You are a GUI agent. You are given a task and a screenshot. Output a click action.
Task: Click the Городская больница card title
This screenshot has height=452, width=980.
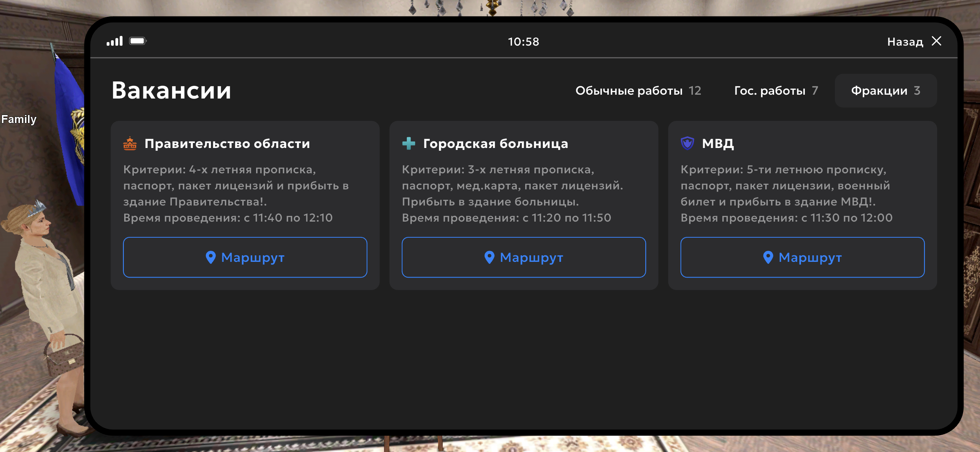[495, 144]
